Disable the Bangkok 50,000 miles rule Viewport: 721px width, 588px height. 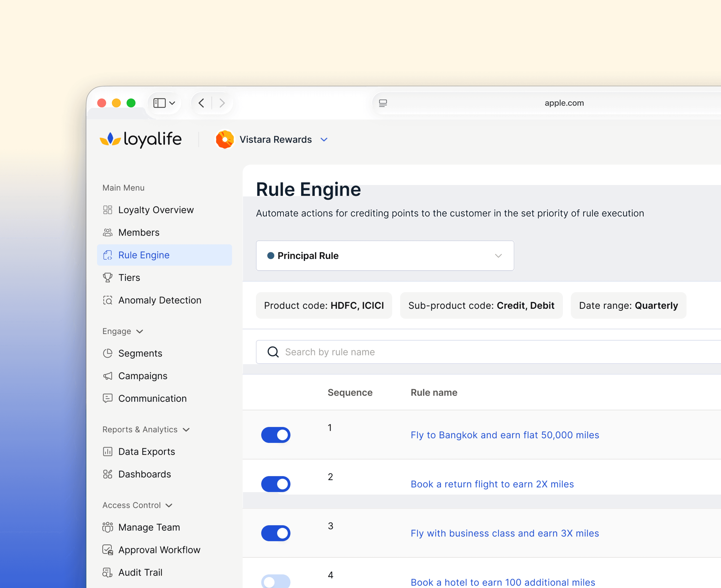(x=276, y=435)
